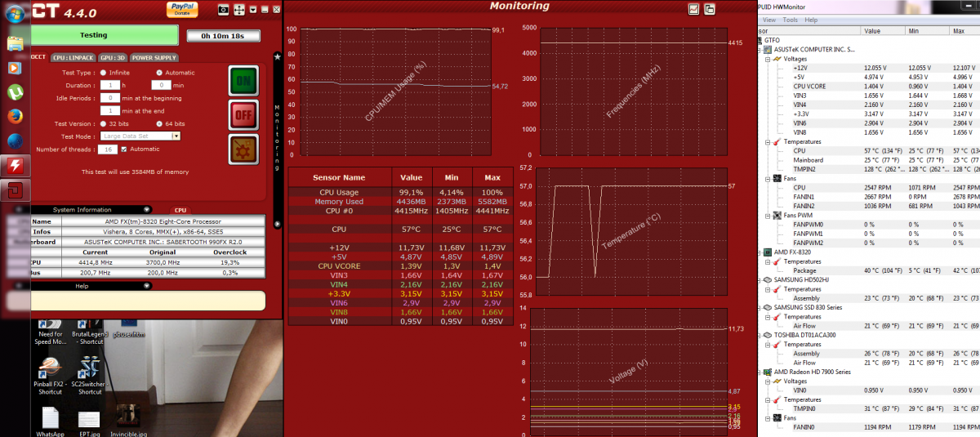The width and height of the screenshot is (980, 437).
Task: Click the arrow at bottom of Monitoring sidebar
Action: coord(277,223)
